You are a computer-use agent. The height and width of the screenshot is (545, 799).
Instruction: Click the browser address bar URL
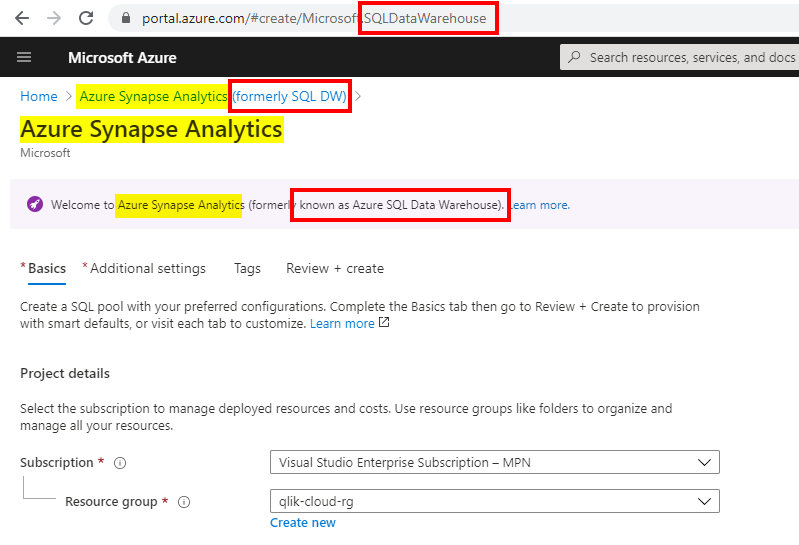coord(314,18)
